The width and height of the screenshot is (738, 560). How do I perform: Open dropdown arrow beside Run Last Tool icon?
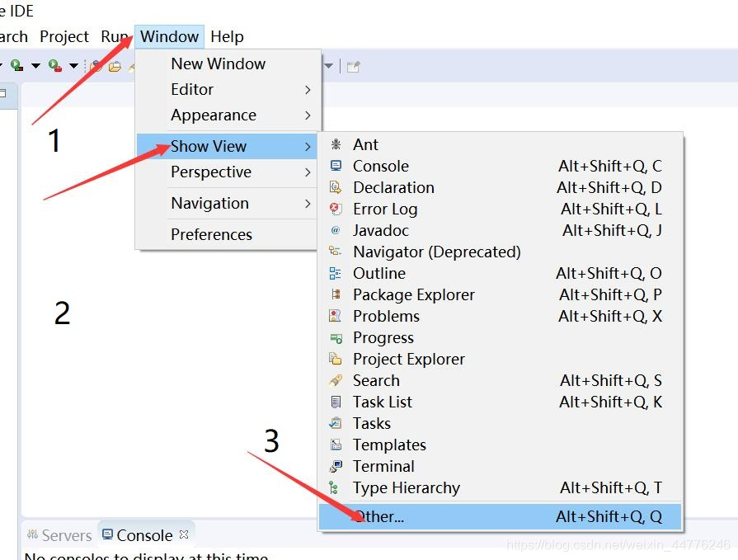[74, 66]
